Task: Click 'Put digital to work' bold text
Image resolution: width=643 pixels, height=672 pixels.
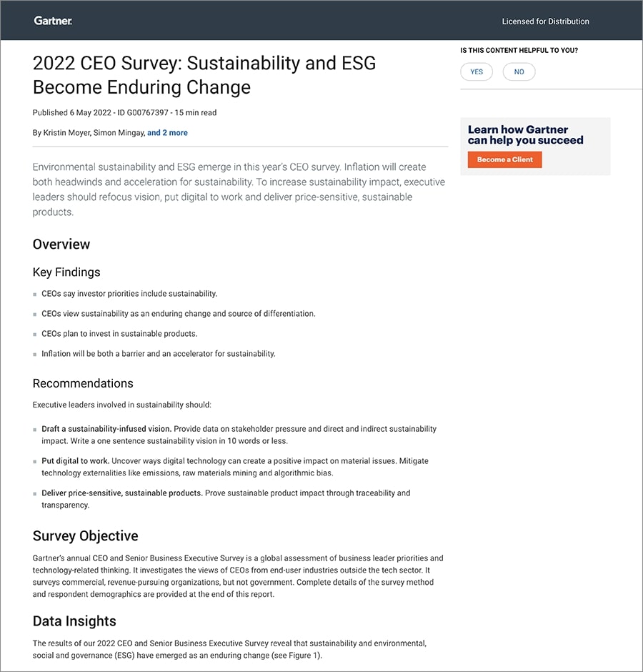Action: pos(75,461)
